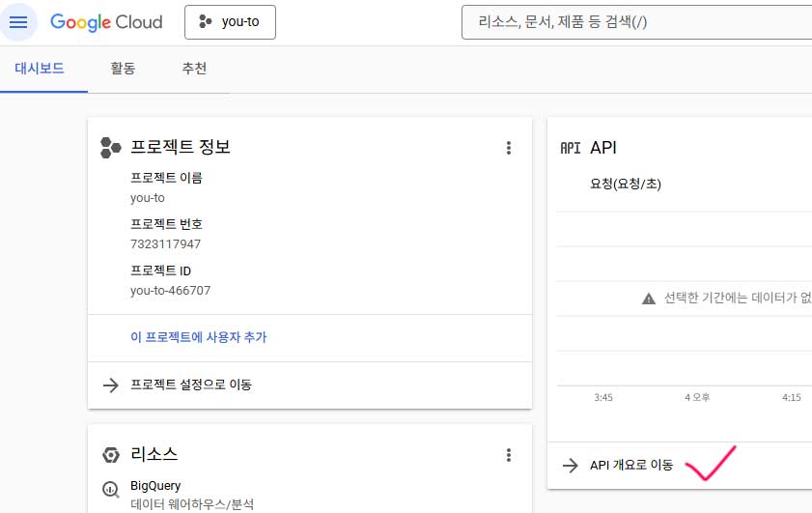Click 이 프로젝트에 사용자 추가 link
The image size is (812, 513).
198,337
